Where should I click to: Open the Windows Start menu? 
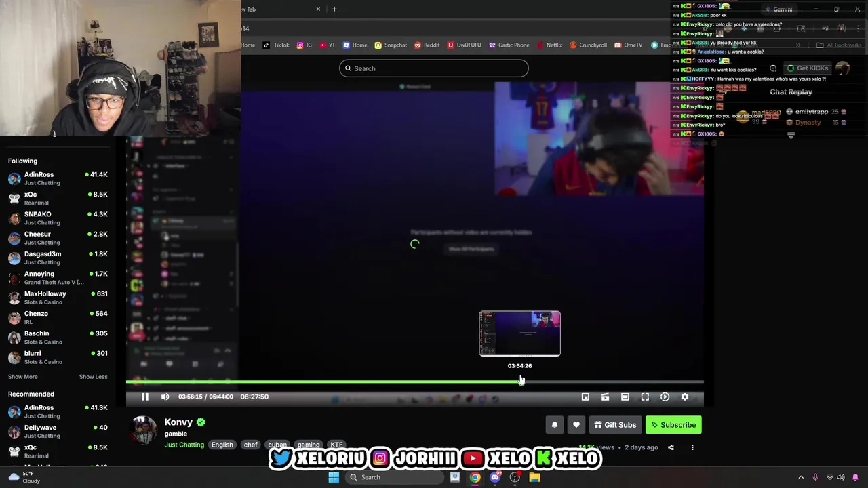[x=334, y=477]
